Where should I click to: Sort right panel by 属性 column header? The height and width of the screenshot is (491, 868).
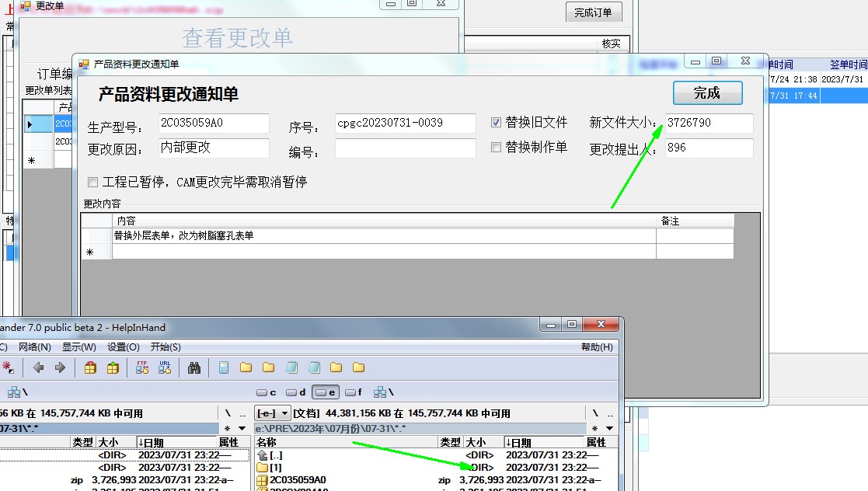(601, 442)
